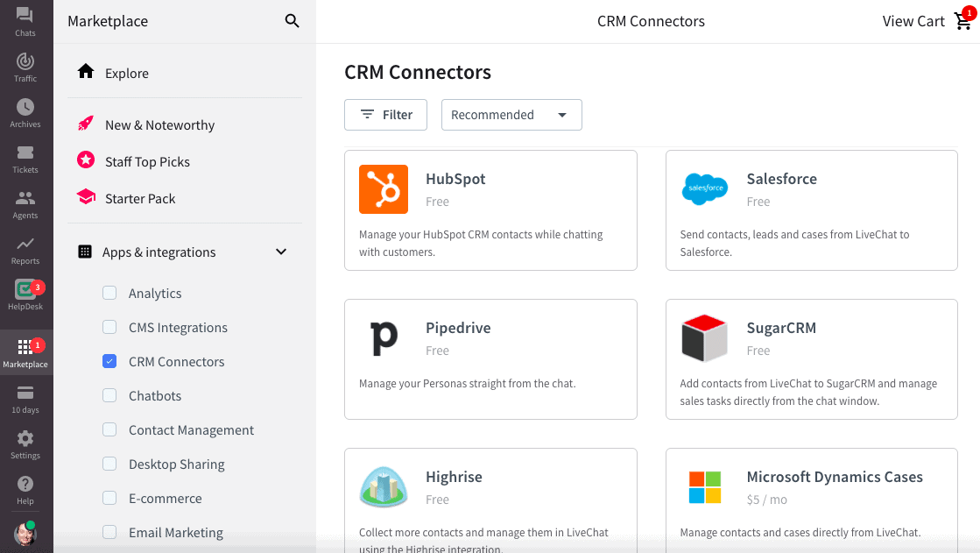Click the CRM Connectors page heading
Screen dimensions: 980x553
[x=418, y=72]
